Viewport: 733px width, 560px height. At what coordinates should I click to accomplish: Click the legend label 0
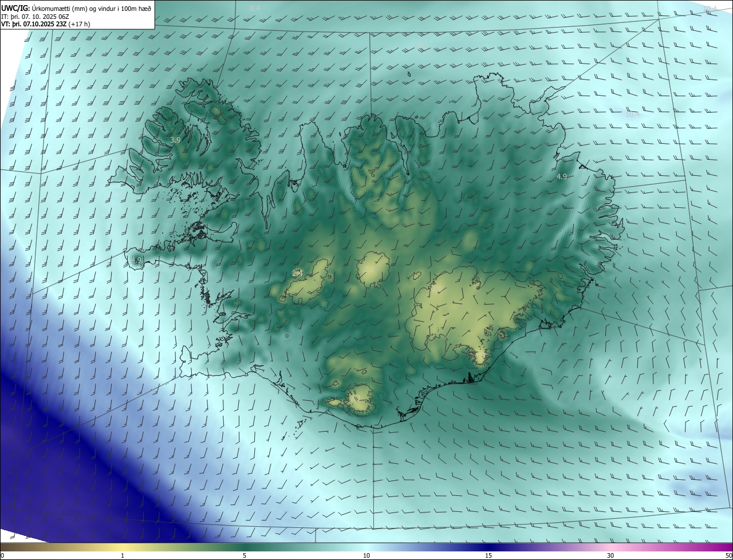pyautogui.click(x=2, y=556)
